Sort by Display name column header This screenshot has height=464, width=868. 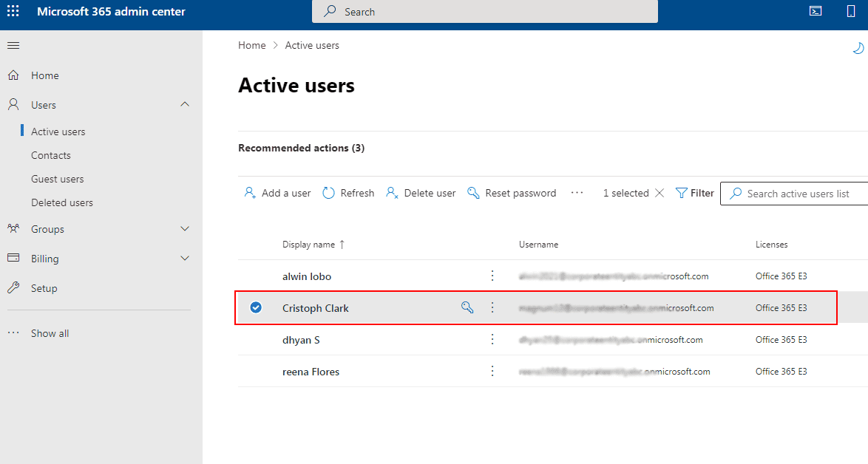click(309, 245)
